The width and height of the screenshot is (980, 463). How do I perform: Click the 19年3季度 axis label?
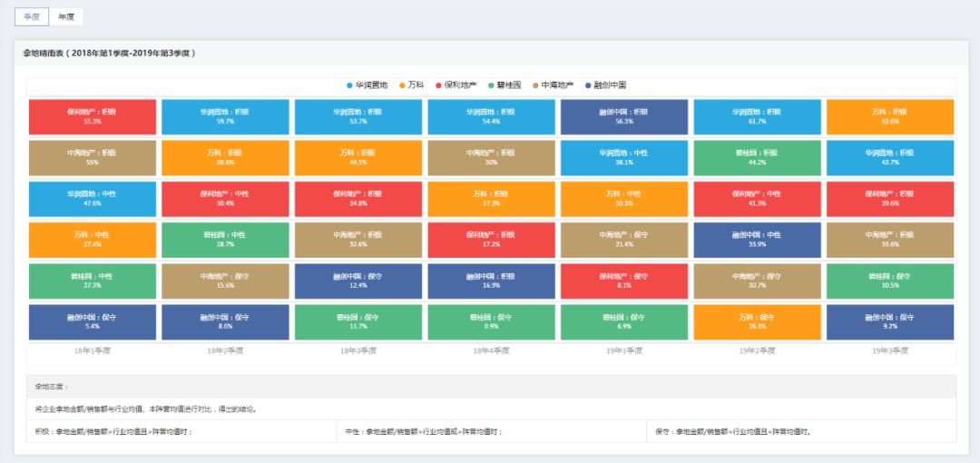pyautogui.click(x=891, y=351)
